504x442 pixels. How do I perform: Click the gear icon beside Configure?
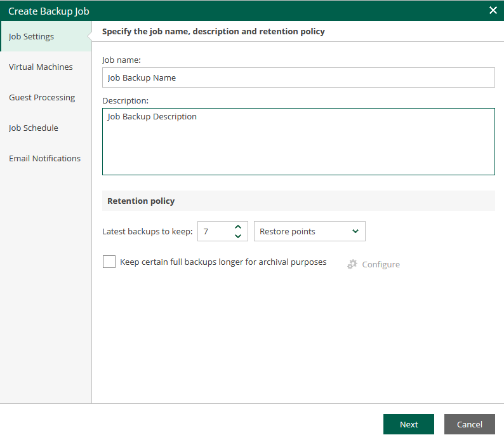pos(352,264)
